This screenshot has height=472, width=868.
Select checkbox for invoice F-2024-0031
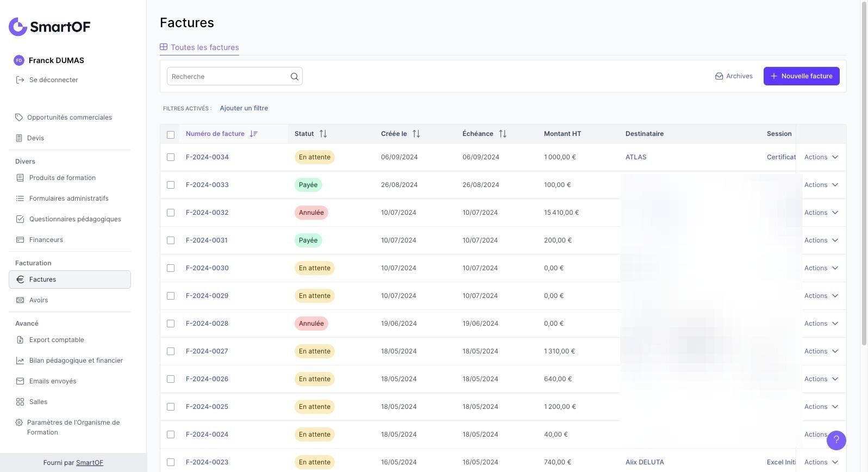click(x=171, y=240)
